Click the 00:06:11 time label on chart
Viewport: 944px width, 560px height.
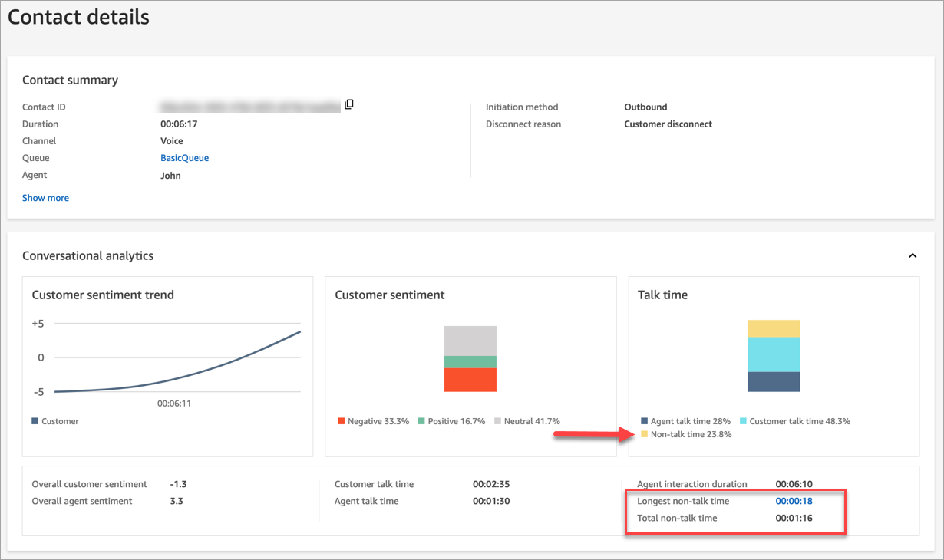pos(174,403)
